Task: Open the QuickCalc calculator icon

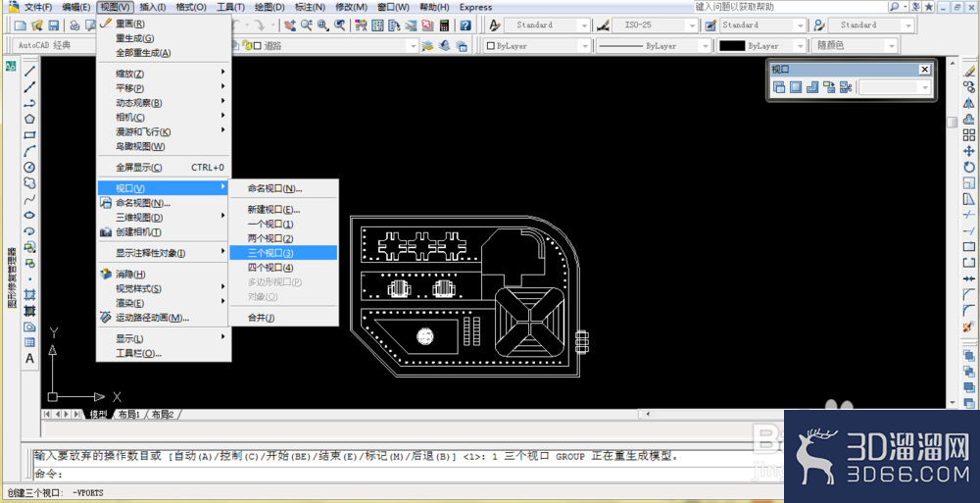Action: tap(444, 25)
